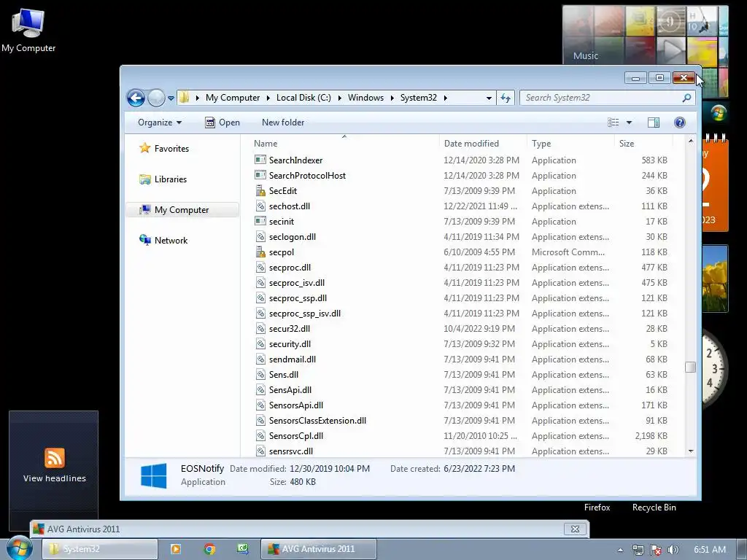The width and height of the screenshot is (747, 560).
Task: Expand the view options dropdown arrow
Action: 629,122
